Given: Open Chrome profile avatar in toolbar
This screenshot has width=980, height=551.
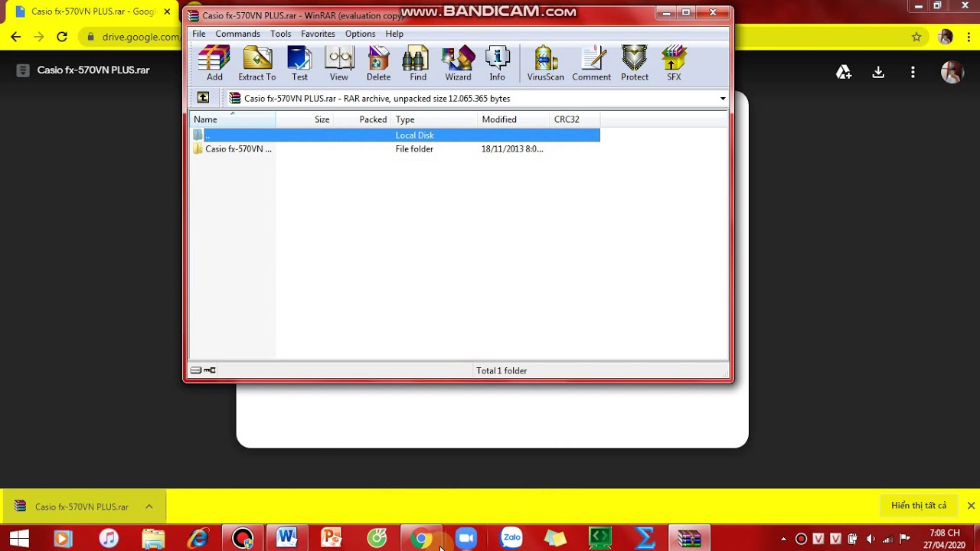Looking at the screenshot, I should click(946, 37).
